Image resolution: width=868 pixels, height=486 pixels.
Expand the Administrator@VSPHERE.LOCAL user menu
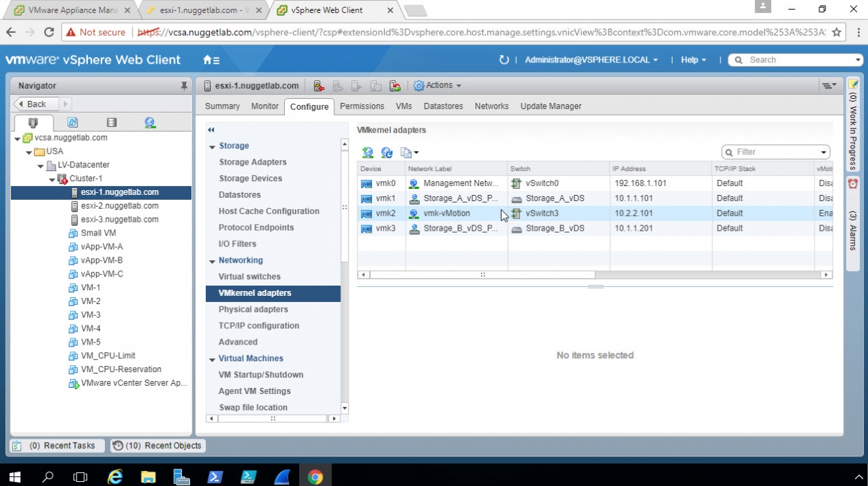coord(591,60)
